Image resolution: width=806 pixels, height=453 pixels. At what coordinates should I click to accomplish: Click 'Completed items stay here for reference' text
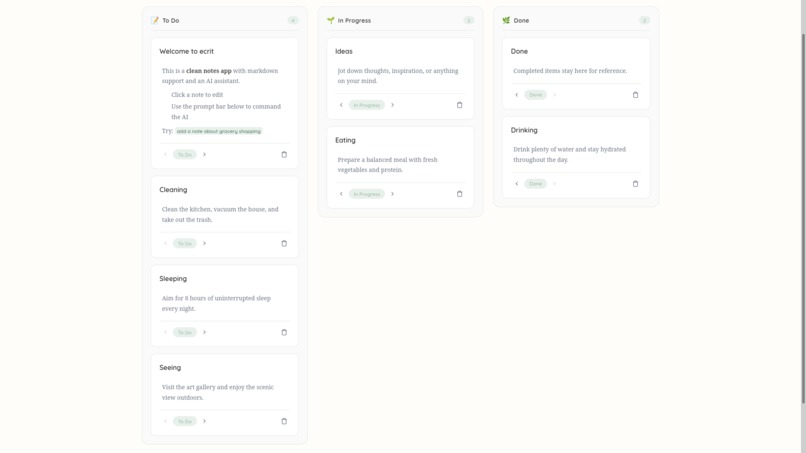coord(570,71)
